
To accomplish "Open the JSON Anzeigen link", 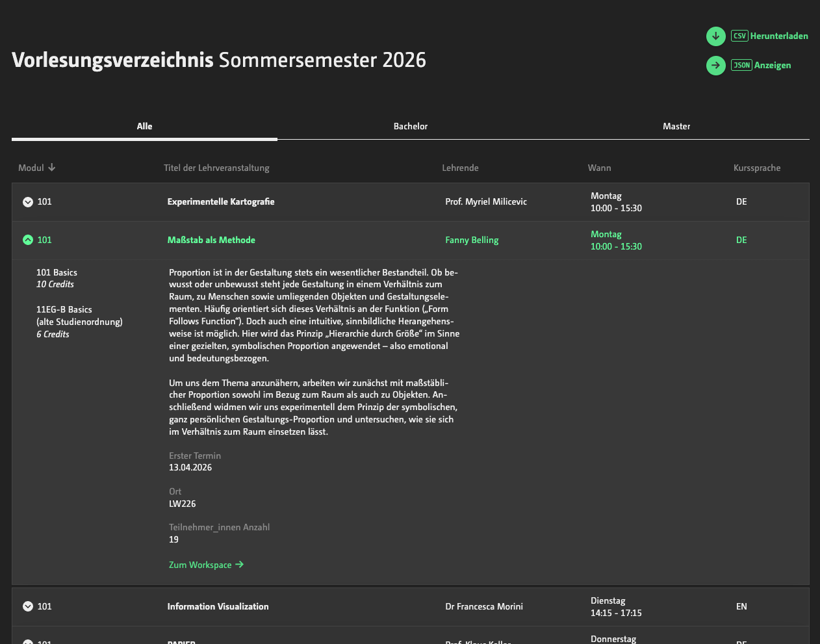I will (761, 65).
